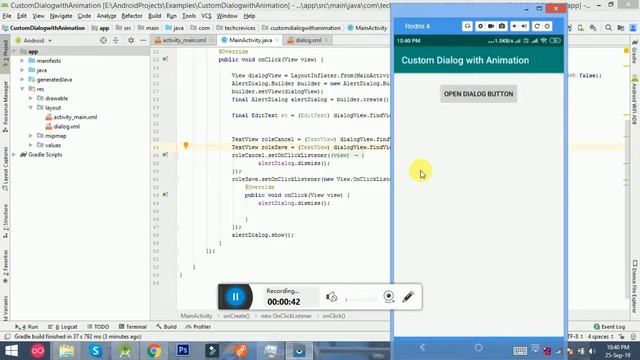Expand Gradle Scripts node
The width and height of the screenshot is (640, 360).
pyautogui.click(x=14, y=155)
